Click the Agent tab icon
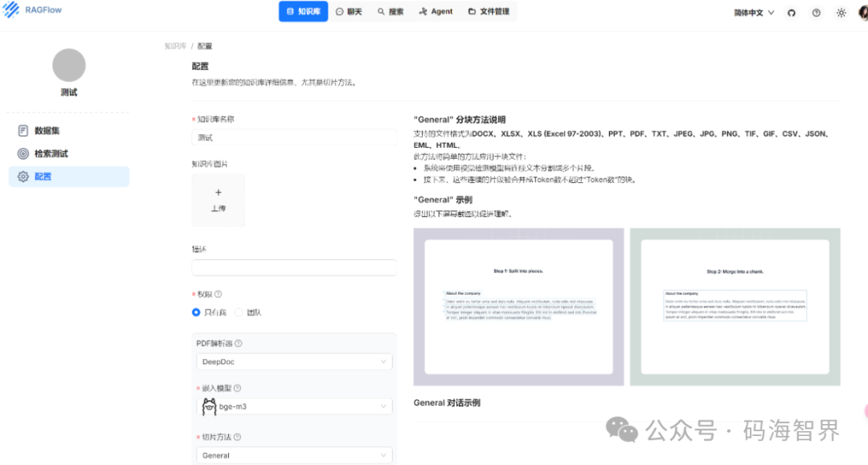Screen dimensions: 868x465 click(x=423, y=11)
